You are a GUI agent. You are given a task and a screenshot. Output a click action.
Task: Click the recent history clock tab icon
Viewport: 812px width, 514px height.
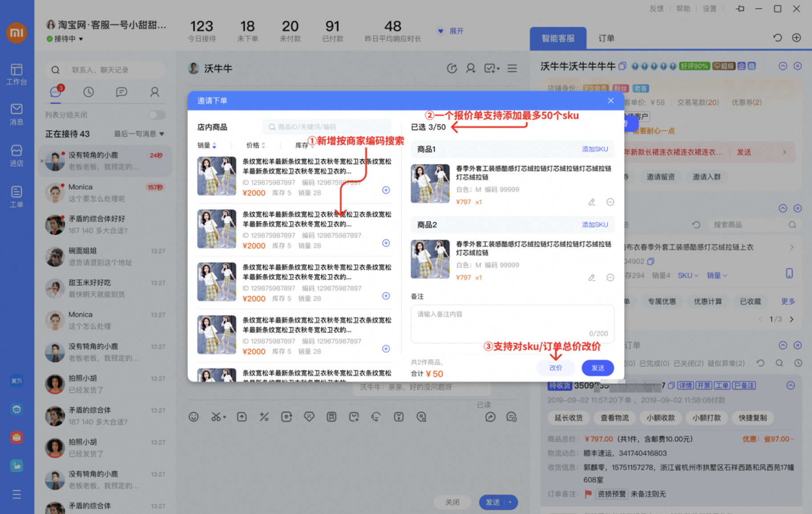pyautogui.click(x=89, y=92)
